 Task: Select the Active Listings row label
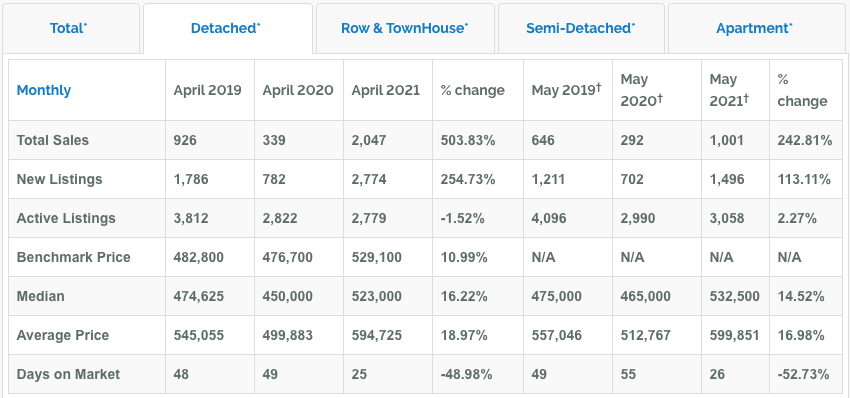tap(66, 218)
